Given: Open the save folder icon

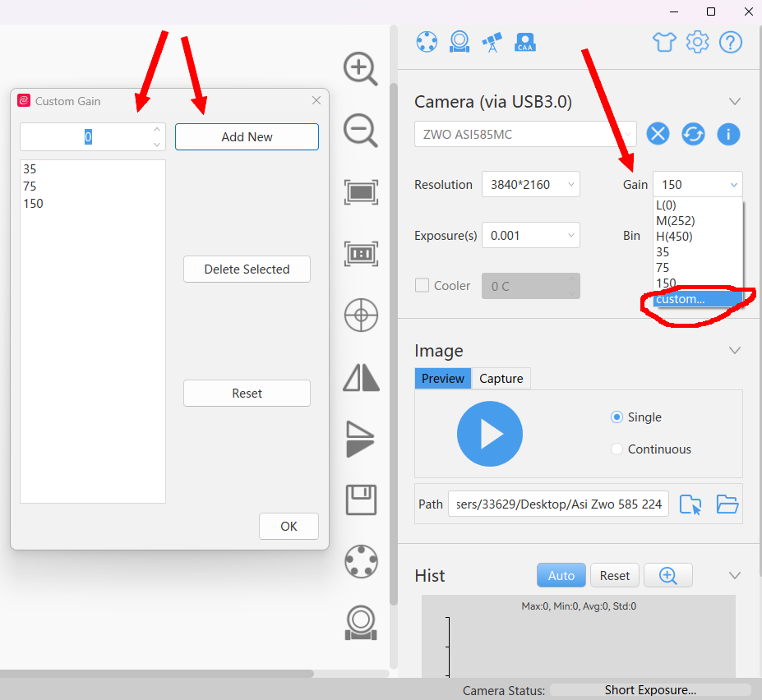Looking at the screenshot, I should click(727, 504).
